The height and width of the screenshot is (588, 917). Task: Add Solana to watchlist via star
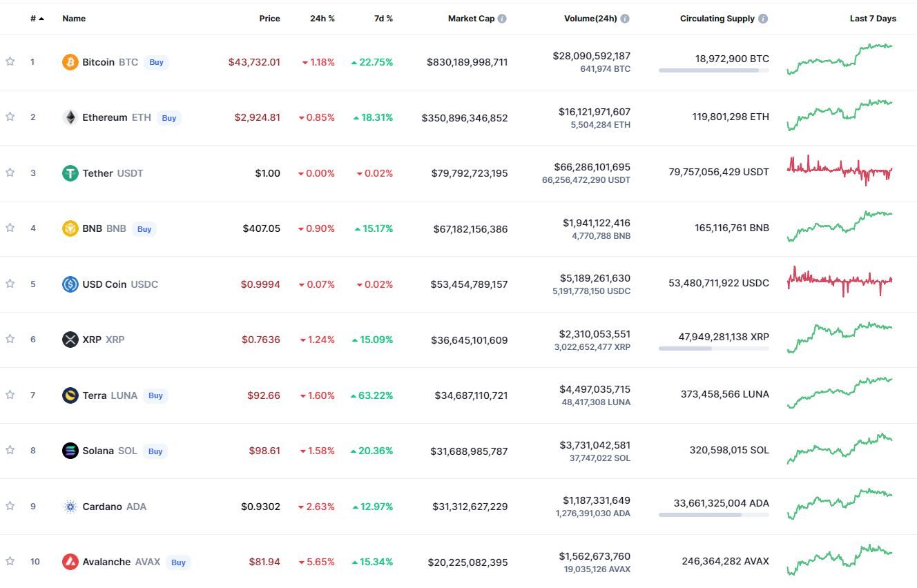10,450
